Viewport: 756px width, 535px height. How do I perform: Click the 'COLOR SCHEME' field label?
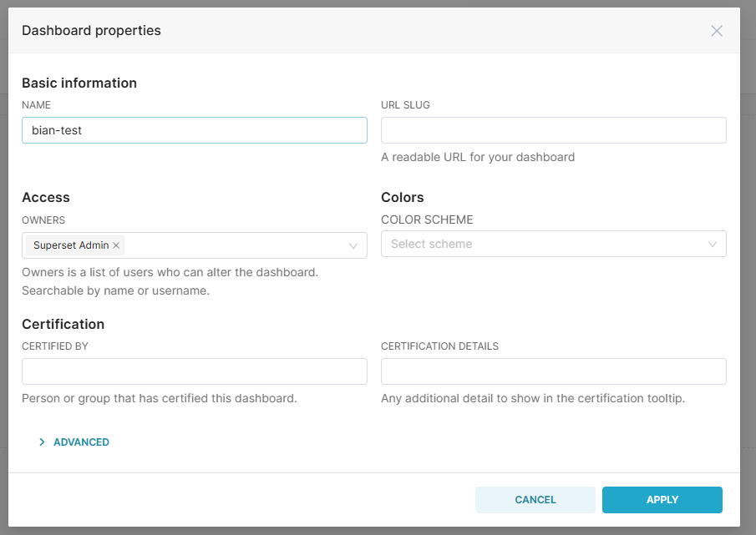(x=427, y=220)
